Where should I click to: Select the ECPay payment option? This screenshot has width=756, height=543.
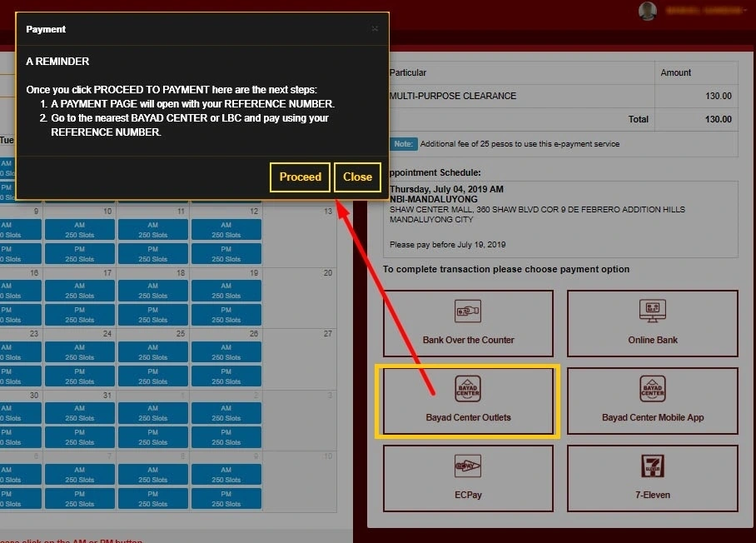pos(468,478)
